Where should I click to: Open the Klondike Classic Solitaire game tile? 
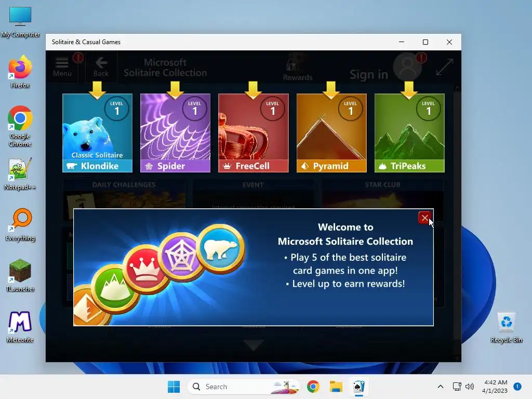pyautogui.click(x=97, y=133)
